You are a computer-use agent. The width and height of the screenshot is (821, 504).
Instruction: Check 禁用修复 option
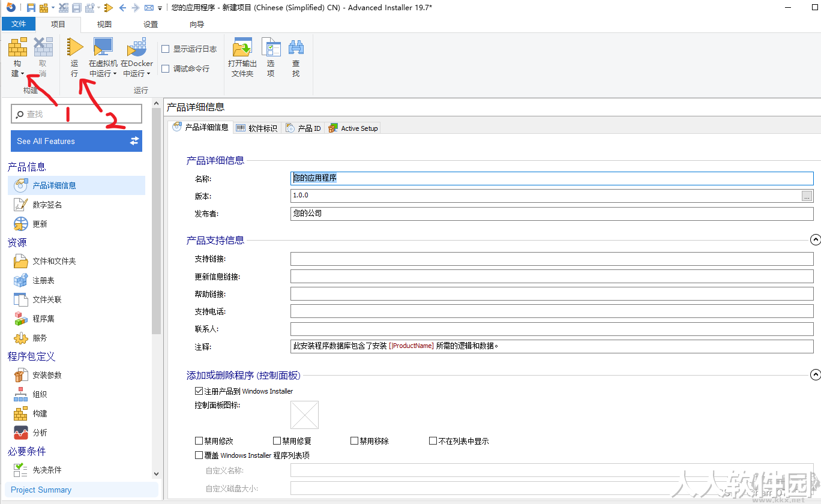click(277, 441)
